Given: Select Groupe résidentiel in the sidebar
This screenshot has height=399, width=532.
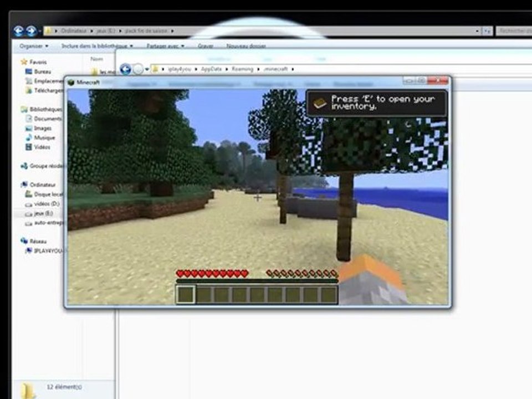Looking at the screenshot, I should pos(47,166).
